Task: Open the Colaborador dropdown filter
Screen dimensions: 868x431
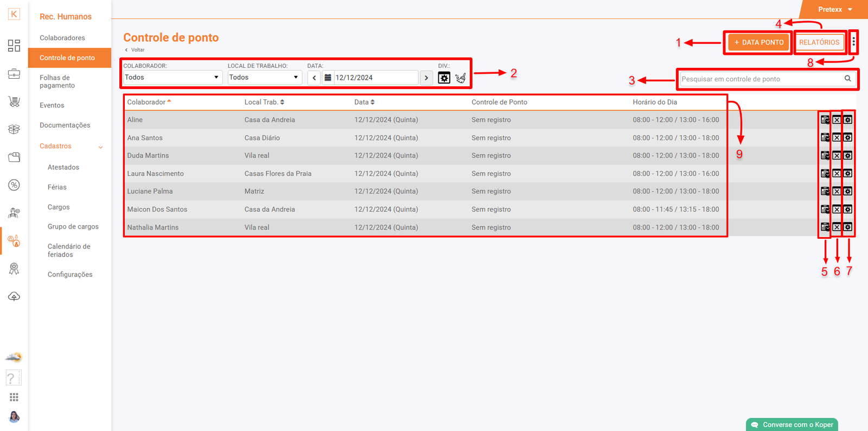Action: [172, 78]
